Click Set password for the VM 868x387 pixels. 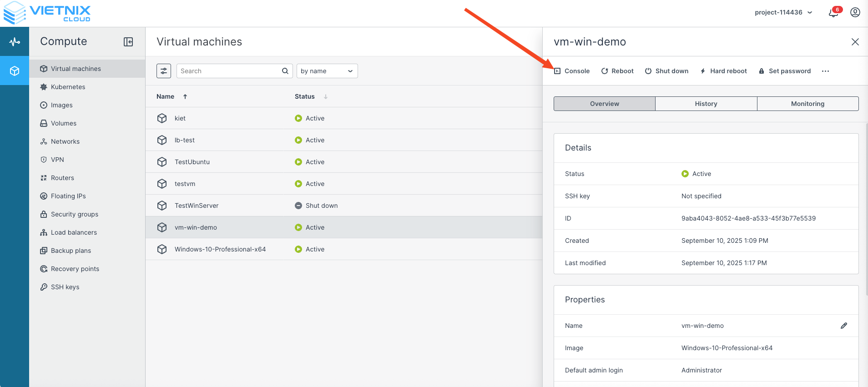click(785, 71)
